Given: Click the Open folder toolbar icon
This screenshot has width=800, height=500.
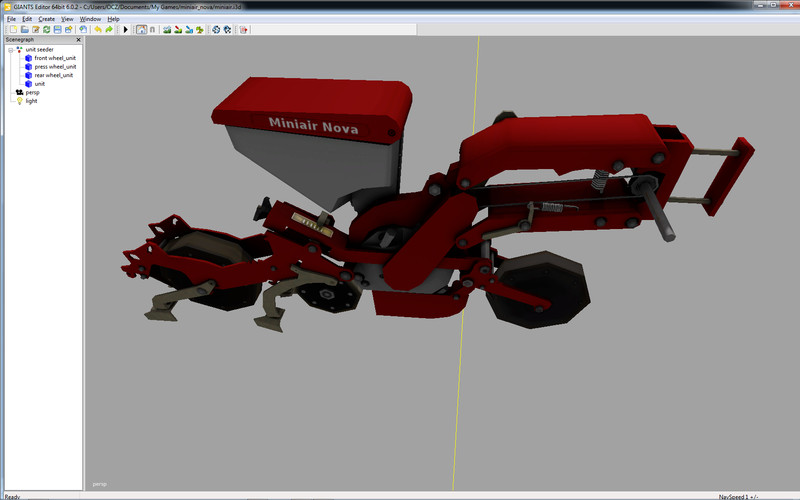Looking at the screenshot, I should [23, 30].
